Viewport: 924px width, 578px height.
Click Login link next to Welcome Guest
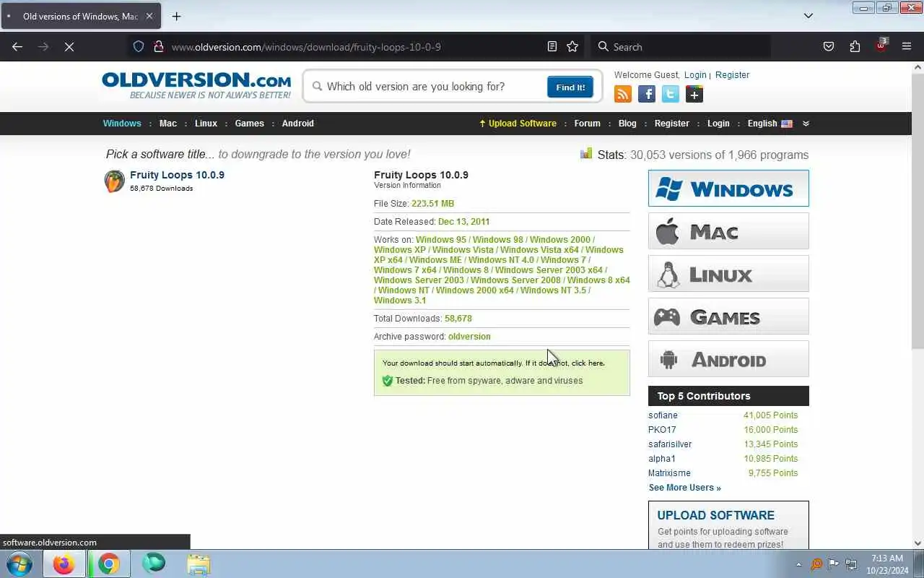coord(695,75)
